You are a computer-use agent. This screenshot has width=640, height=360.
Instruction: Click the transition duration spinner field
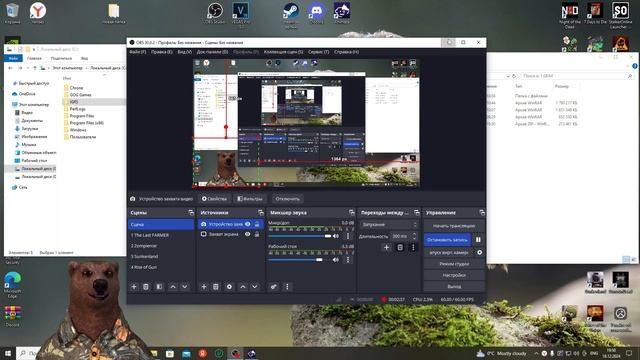[404, 236]
